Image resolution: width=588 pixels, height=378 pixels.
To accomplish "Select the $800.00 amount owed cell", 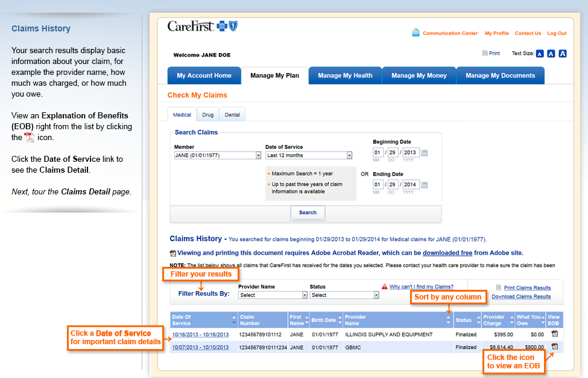I will pos(534,347).
